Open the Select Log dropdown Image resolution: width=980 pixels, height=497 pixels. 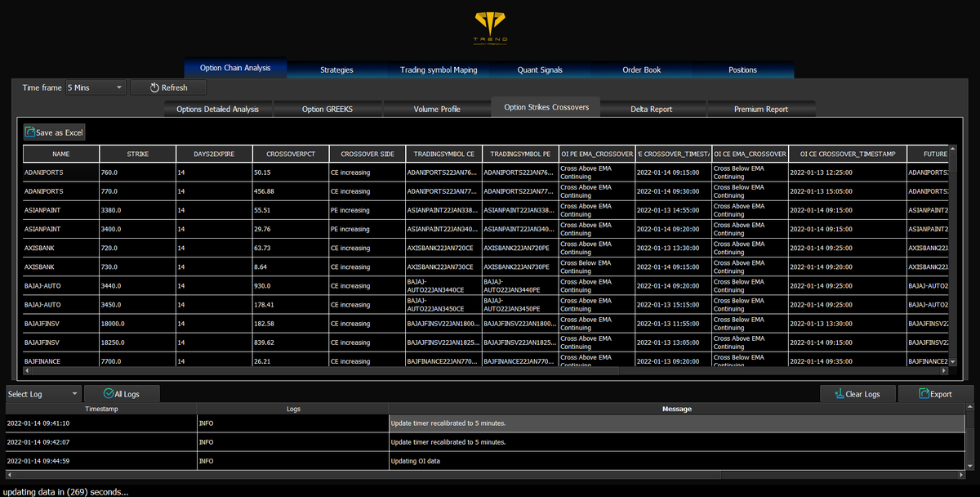43,394
